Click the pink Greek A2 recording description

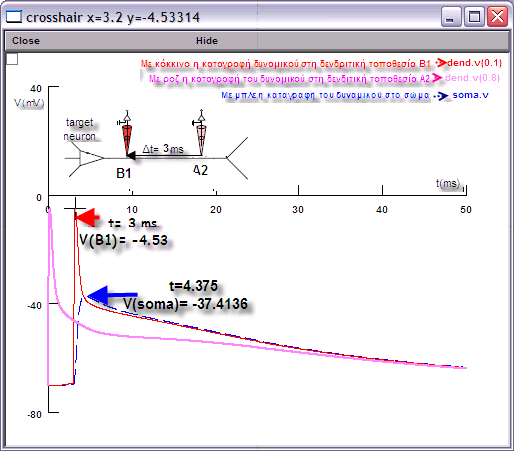(289, 79)
